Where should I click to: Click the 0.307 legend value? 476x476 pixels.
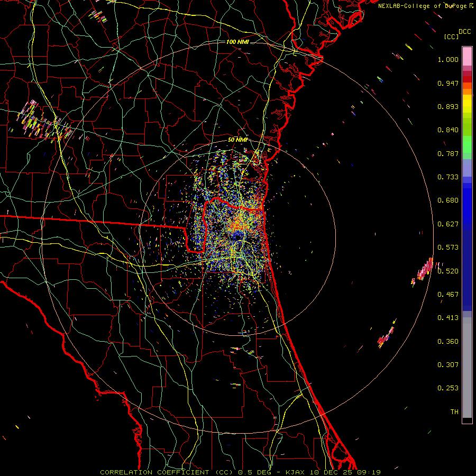point(448,365)
